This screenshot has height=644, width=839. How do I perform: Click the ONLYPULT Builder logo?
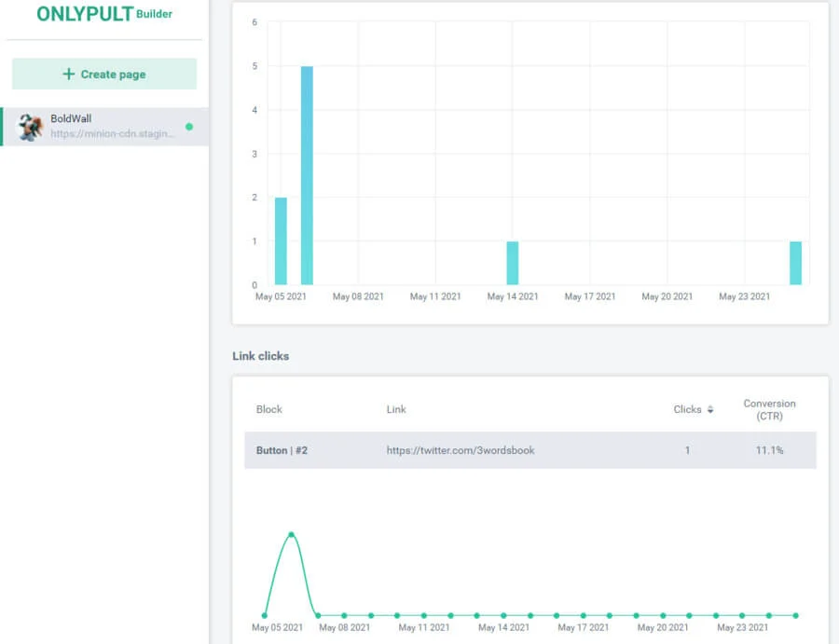pyautogui.click(x=104, y=14)
